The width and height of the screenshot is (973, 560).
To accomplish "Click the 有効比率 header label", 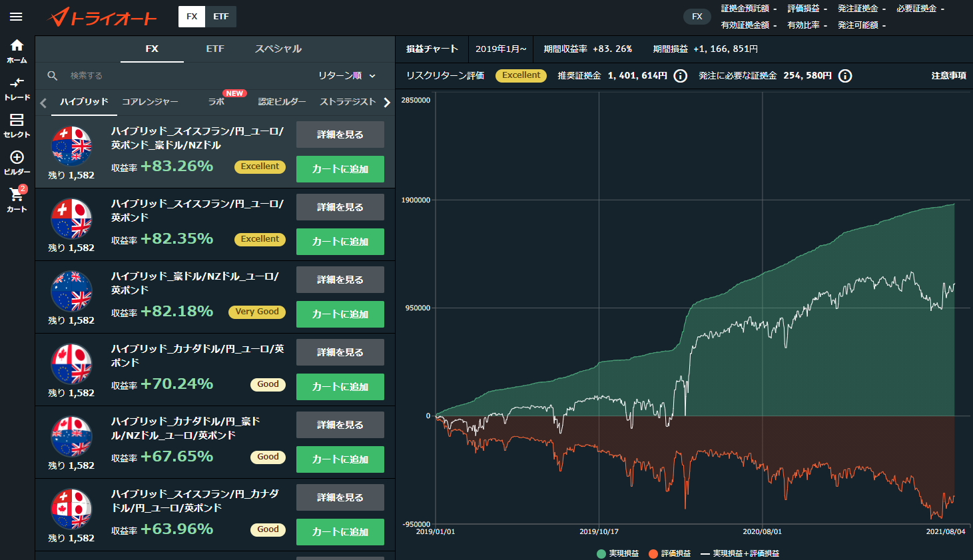I will coord(803,25).
